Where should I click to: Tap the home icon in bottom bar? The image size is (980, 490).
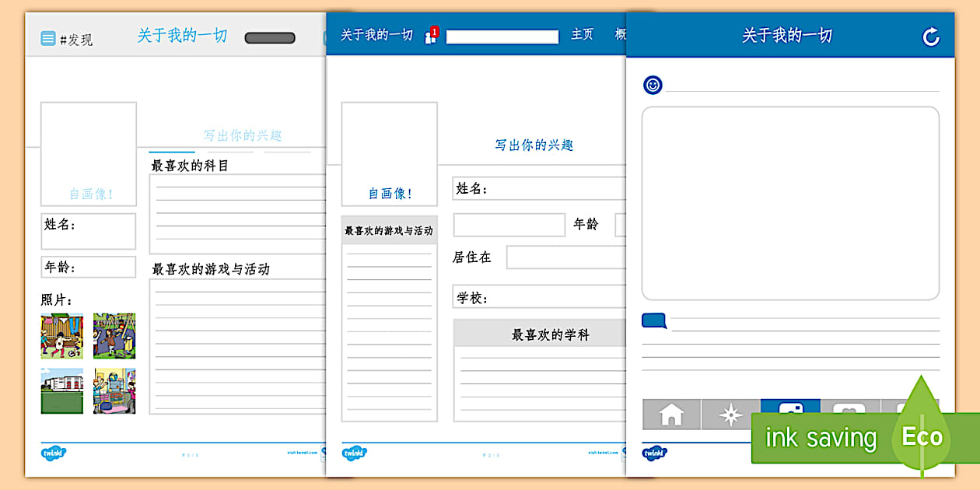[x=671, y=415]
